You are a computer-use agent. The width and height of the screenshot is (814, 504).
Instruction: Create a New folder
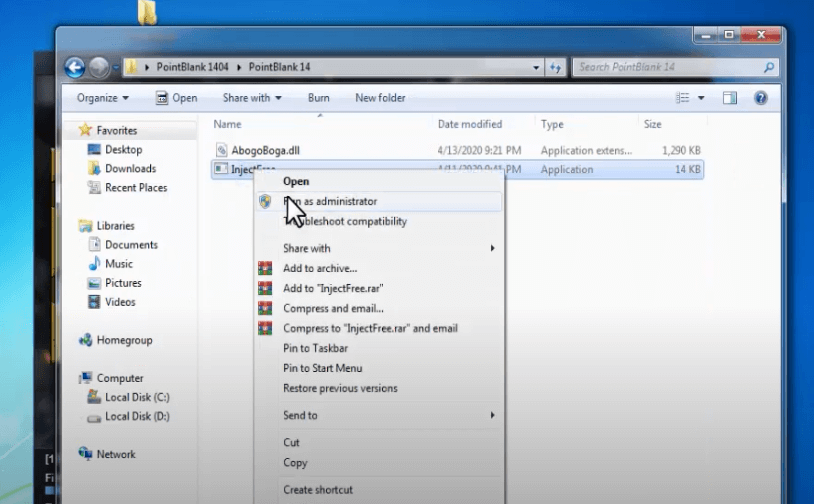pyautogui.click(x=380, y=98)
